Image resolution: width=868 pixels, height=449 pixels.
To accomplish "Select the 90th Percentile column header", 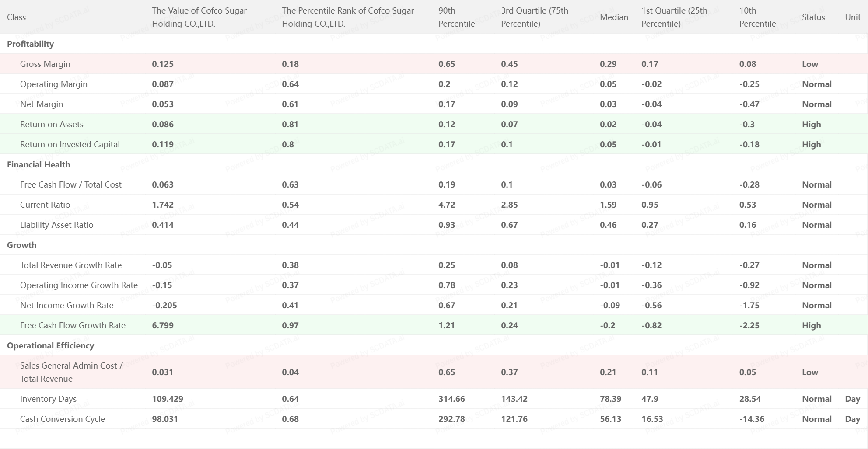I will pos(456,17).
